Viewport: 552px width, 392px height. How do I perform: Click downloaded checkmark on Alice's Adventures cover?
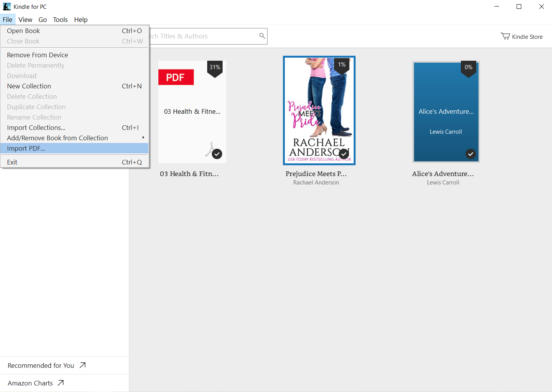tap(471, 154)
